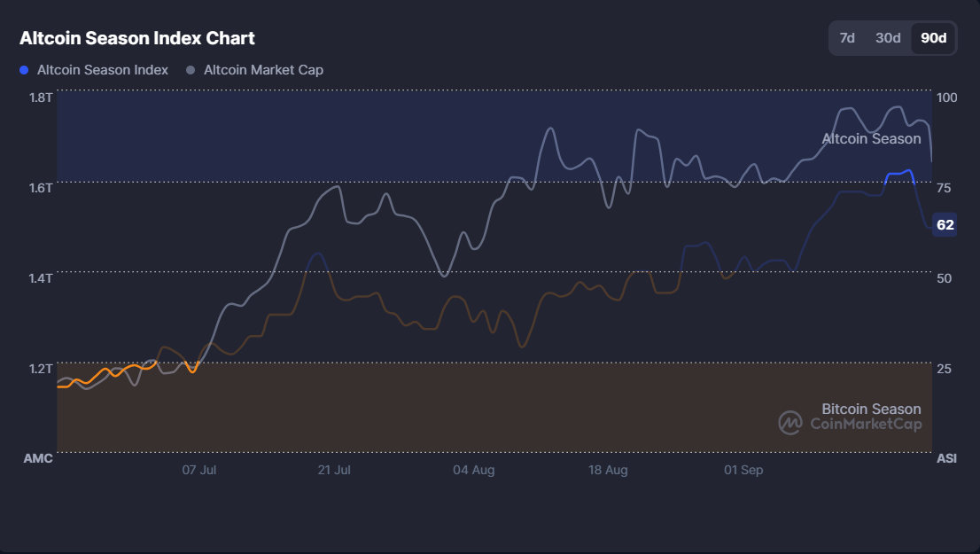Hide the Altcoin Market Cap line via legend
The image size is (980, 554).
pyautogui.click(x=263, y=69)
